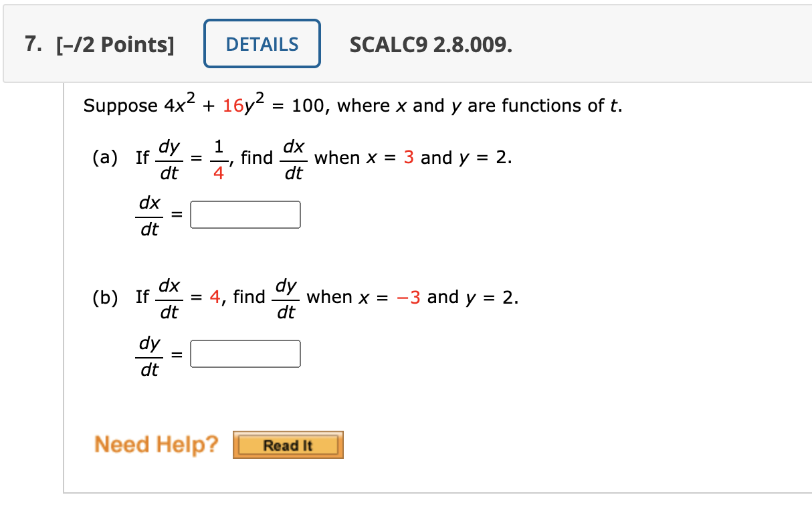Click the dx/dt fraction label beside first blank
Screen dimensions: 812x511
pos(150,215)
